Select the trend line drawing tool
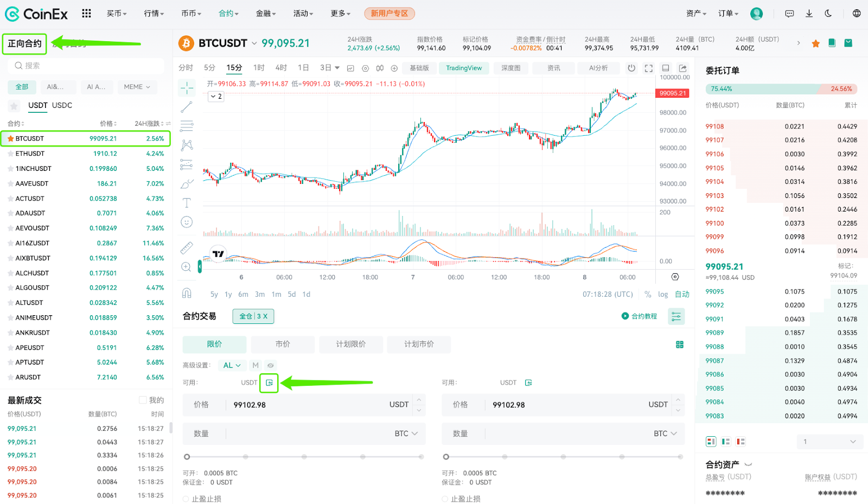 click(x=187, y=107)
